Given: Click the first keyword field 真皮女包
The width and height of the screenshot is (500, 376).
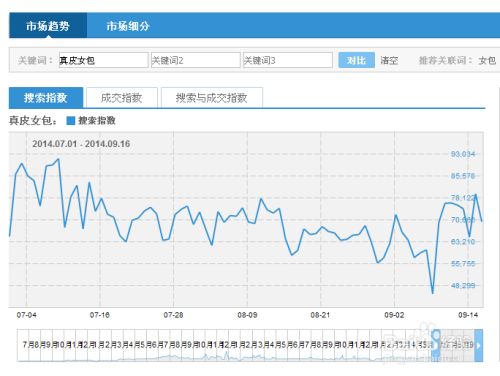Looking at the screenshot, I should (104, 60).
